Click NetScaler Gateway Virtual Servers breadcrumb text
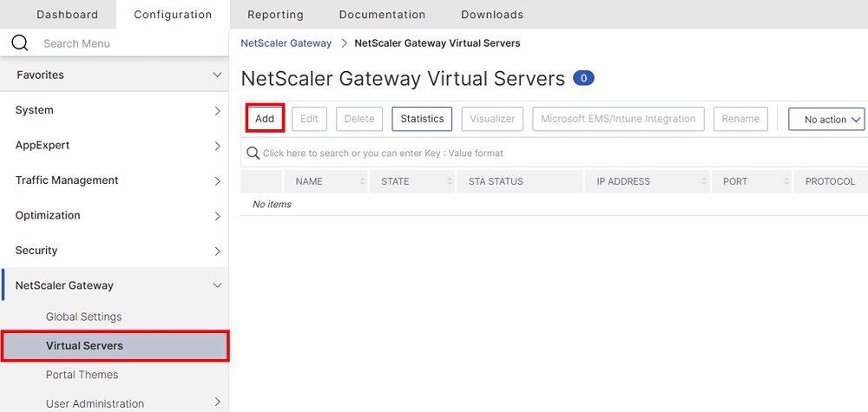This screenshot has width=868, height=412. pos(437,43)
